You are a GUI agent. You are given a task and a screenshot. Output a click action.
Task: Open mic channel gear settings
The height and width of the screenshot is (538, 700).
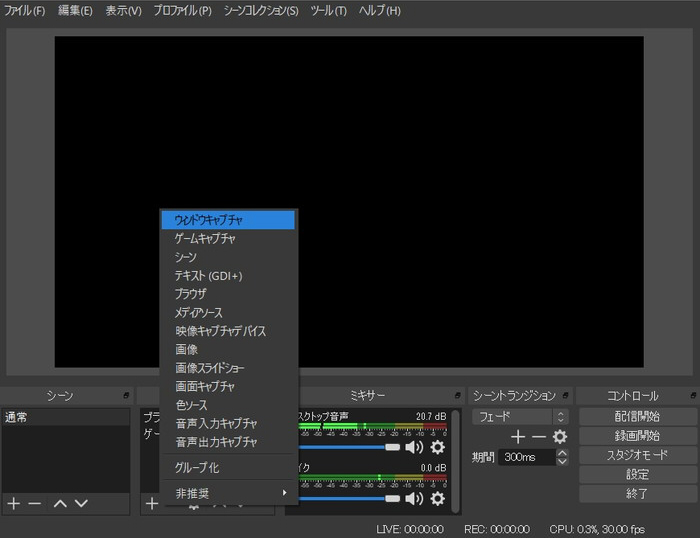click(x=438, y=499)
